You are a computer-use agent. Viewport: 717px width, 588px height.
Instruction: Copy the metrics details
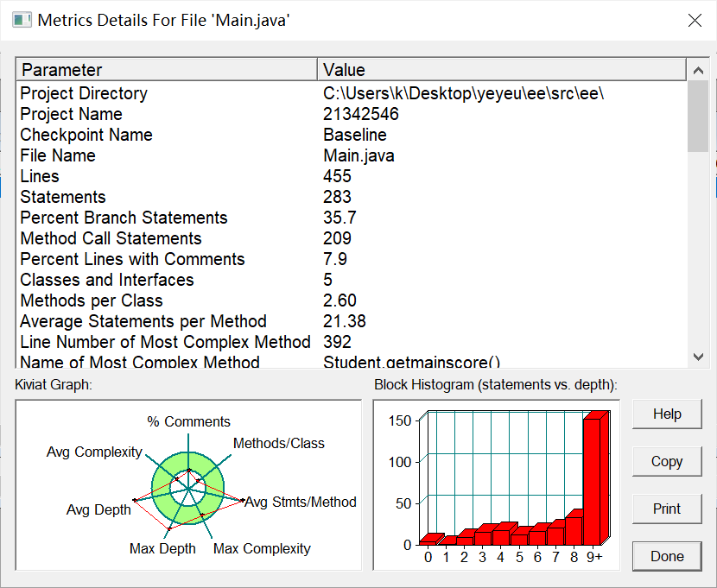[x=667, y=461]
